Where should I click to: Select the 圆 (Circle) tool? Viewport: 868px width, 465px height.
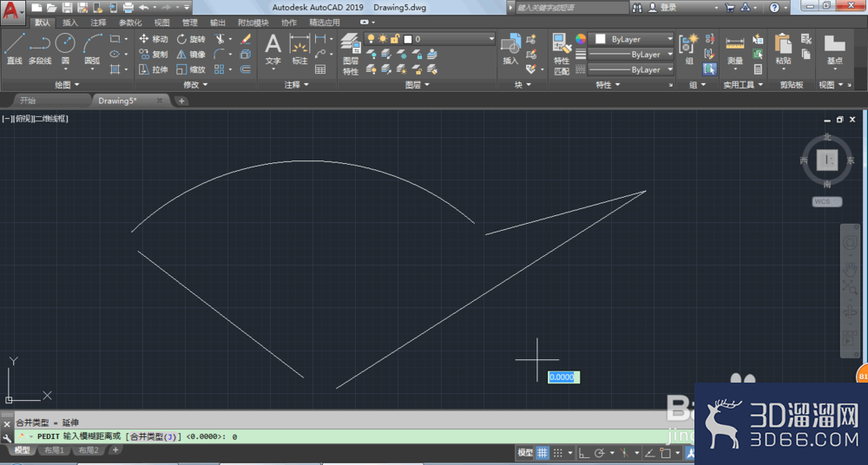[65, 49]
